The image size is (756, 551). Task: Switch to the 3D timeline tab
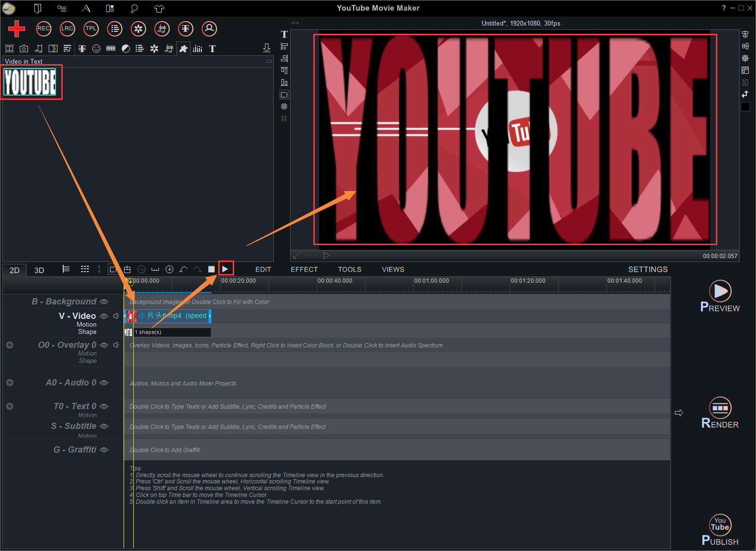coord(39,270)
